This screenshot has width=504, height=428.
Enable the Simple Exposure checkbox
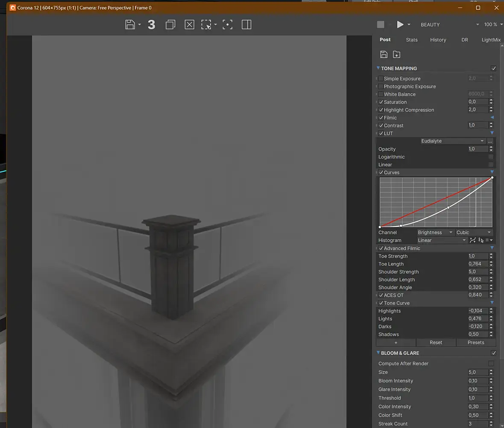pos(381,79)
